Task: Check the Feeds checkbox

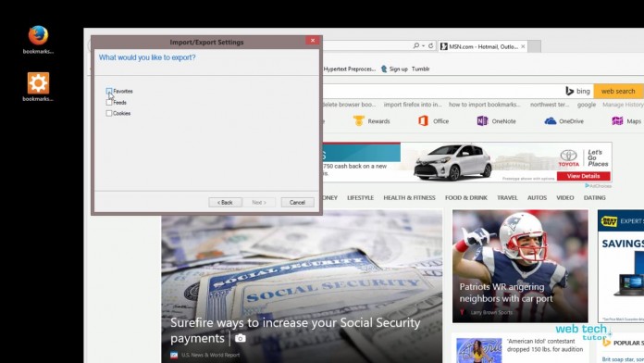Action: pos(109,103)
